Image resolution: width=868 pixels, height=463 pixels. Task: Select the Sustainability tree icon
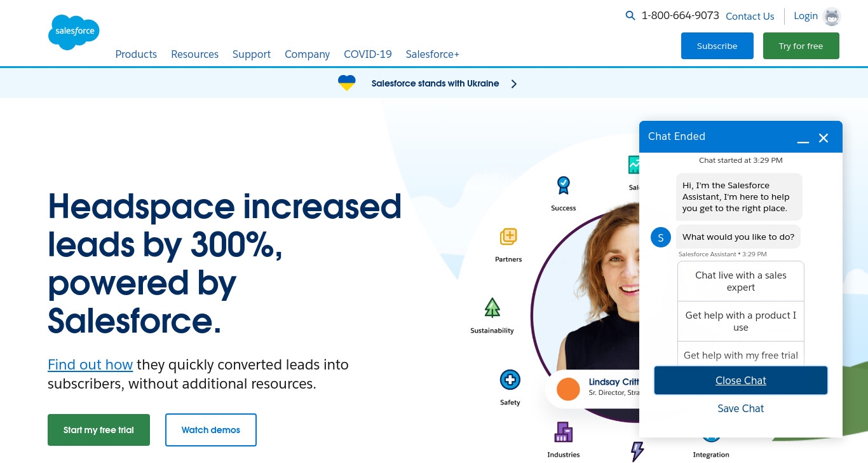coord(492,308)
